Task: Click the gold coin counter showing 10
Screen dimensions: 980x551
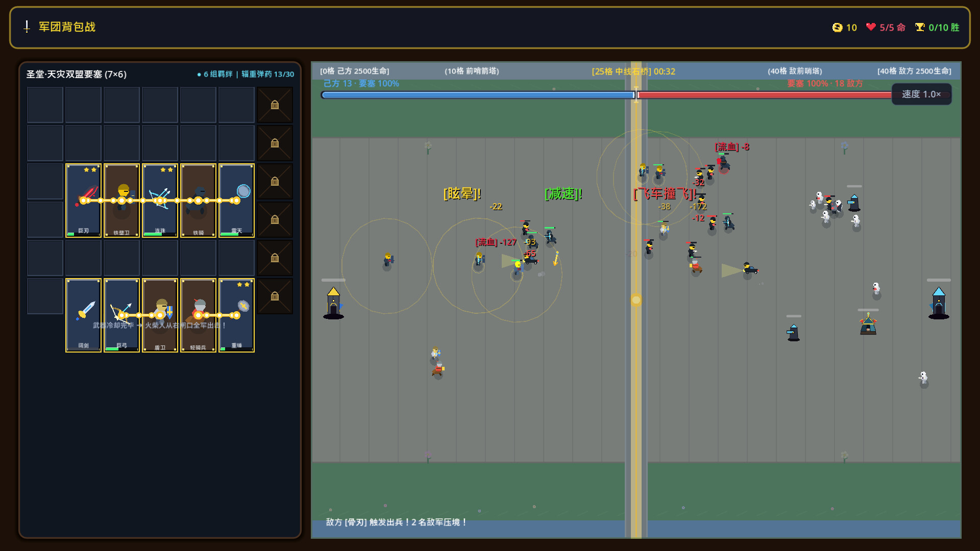Action: (x=845, y=28)
